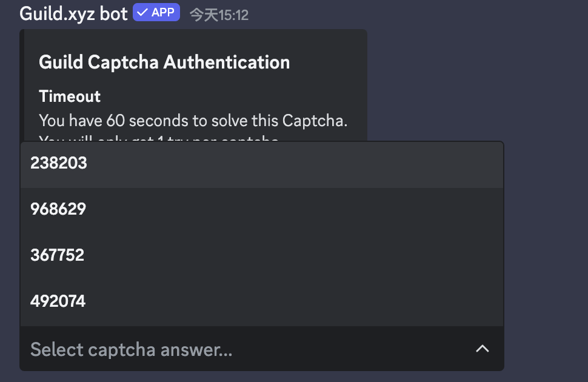Open the Select captcha answer combo box

pos(262,349)
